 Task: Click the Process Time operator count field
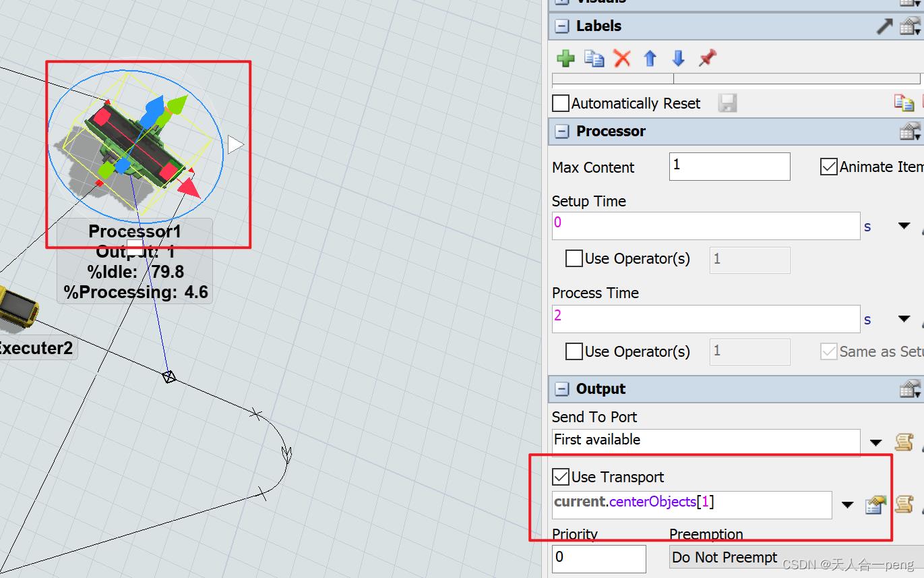click(x=749, y=351)
